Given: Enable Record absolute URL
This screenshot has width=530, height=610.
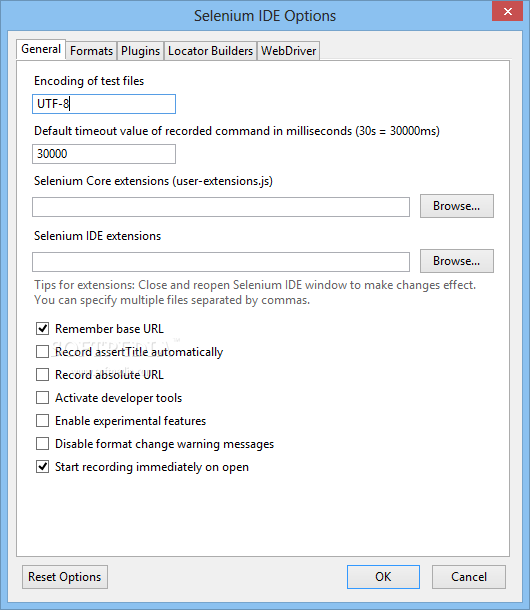Looking at the screenshot, I should 42,375.
